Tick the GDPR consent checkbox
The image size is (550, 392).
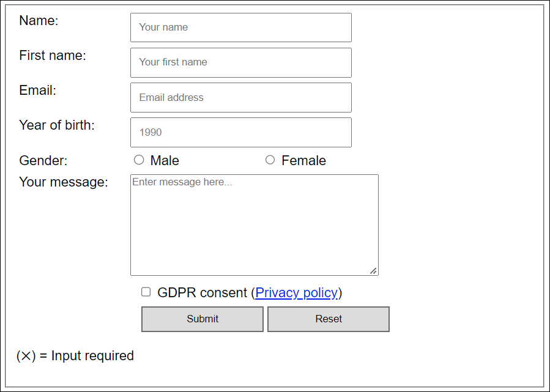coord(146,292)
